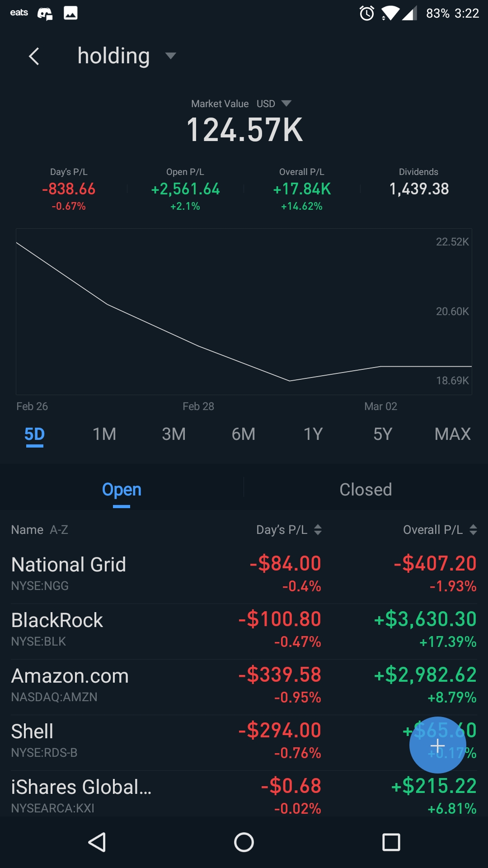Choose the 1Y chart period
This screenshot has height=868, width=488.
313,434
